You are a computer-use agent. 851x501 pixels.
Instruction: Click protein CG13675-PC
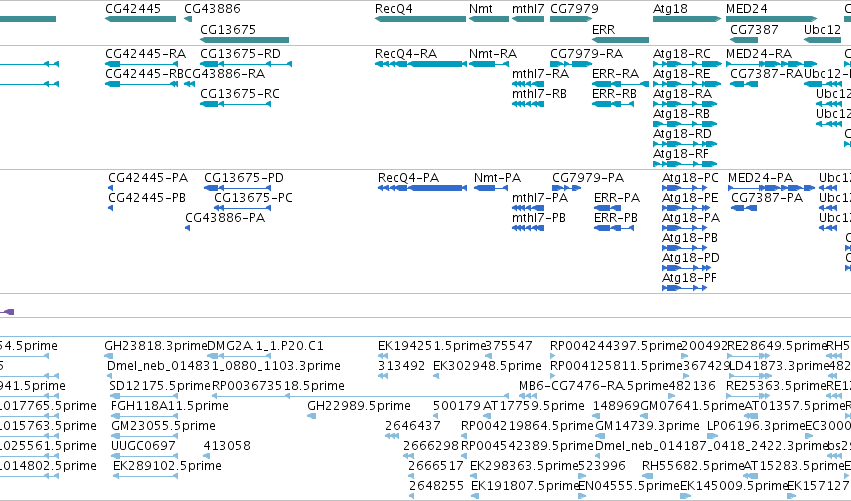pos(242,208)
